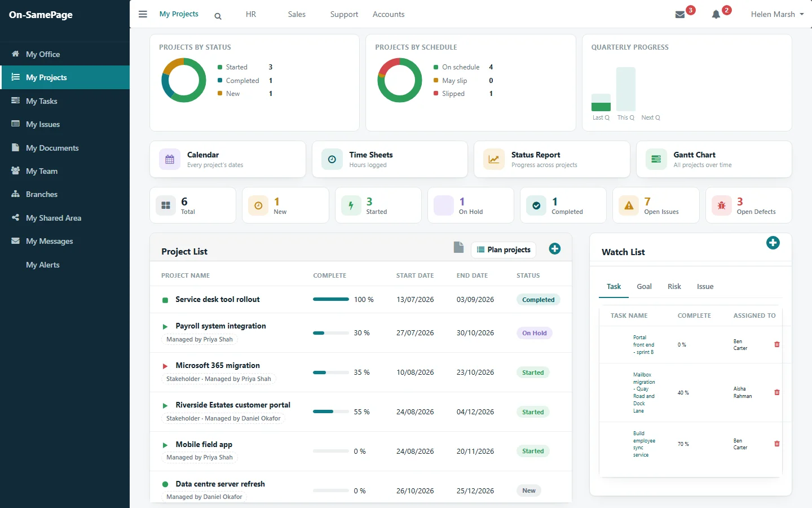Click the Plan projects button
The width and height of the screenshot is (812, 508).
504,249
